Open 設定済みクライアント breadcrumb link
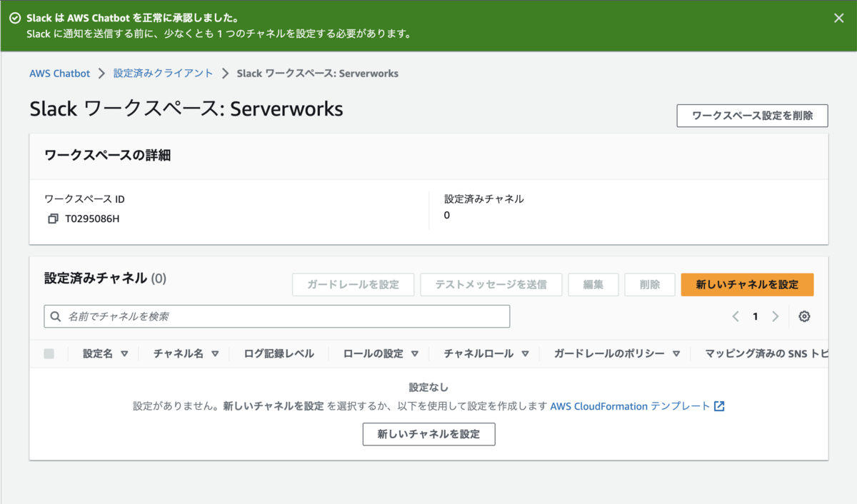The image size is (857, 504). [x=164, y=73]
